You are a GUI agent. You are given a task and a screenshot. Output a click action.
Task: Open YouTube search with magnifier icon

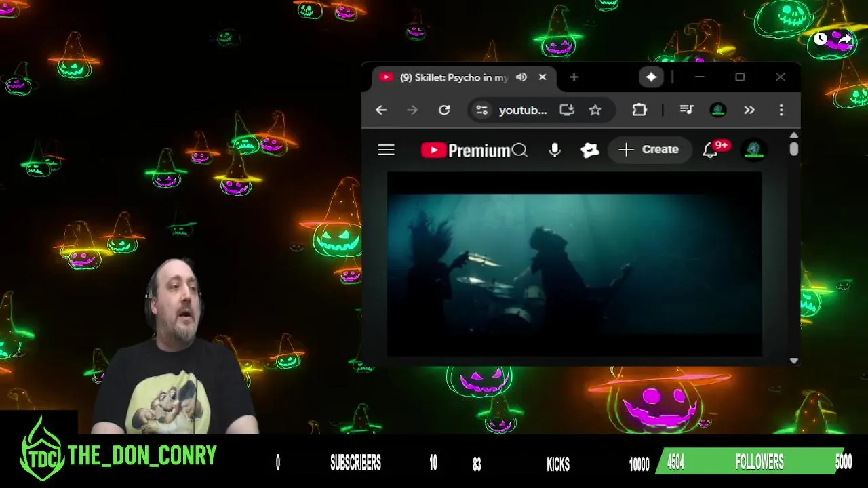[520, 150]
